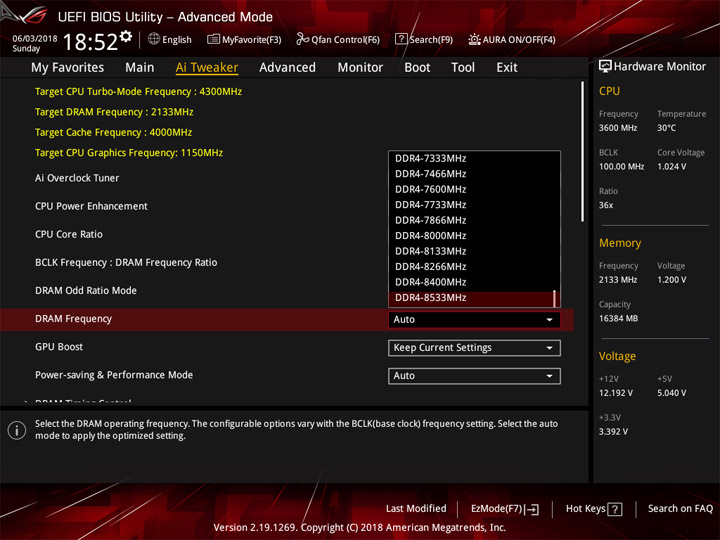Click the 06/03/2018 Sunday date
This screenshot has width=720, height=540.
pyautogui.click(x=34, y=44)
